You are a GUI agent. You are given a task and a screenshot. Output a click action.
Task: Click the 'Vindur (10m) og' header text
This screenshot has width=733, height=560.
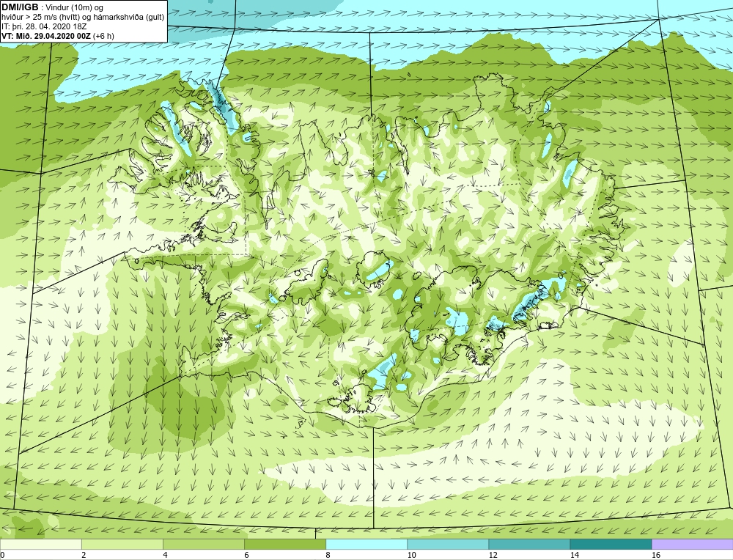(74, 7)
